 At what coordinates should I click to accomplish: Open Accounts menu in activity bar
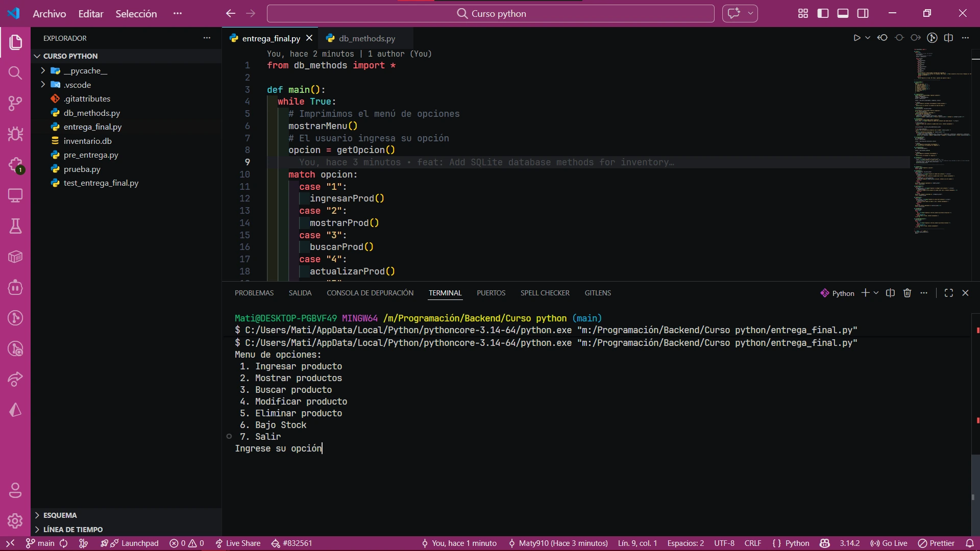coord(15,490)
